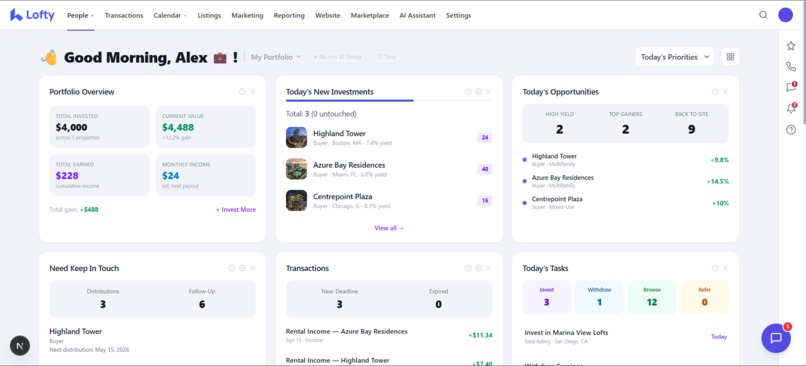Screen dimensions: 806x366
Task: Open the purple user avatar
Action: tap(785, 15)
